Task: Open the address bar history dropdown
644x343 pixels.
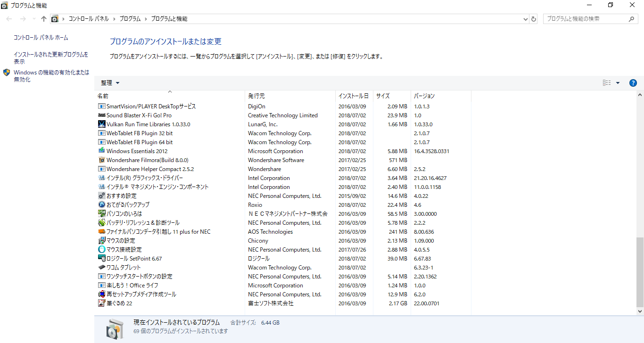Action: click(526, 19)
